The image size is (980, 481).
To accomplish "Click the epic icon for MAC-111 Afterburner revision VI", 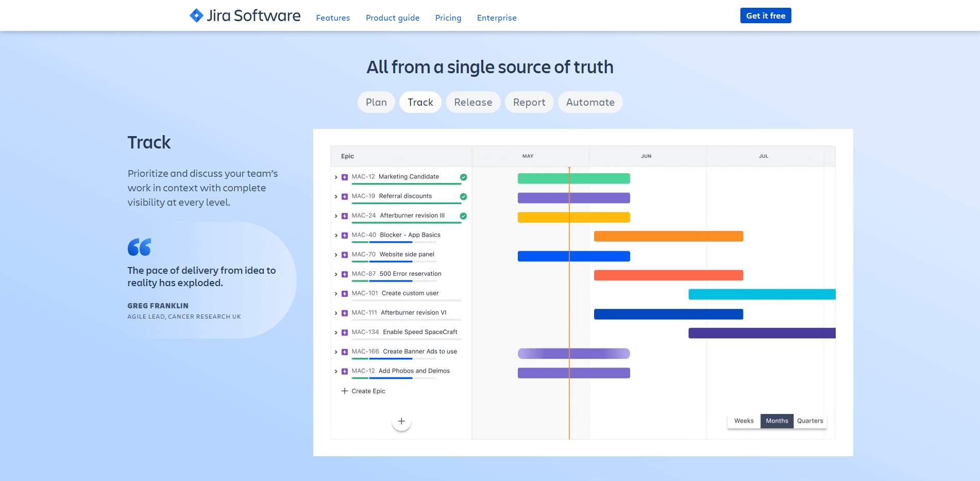I will (x=345, y=313).
